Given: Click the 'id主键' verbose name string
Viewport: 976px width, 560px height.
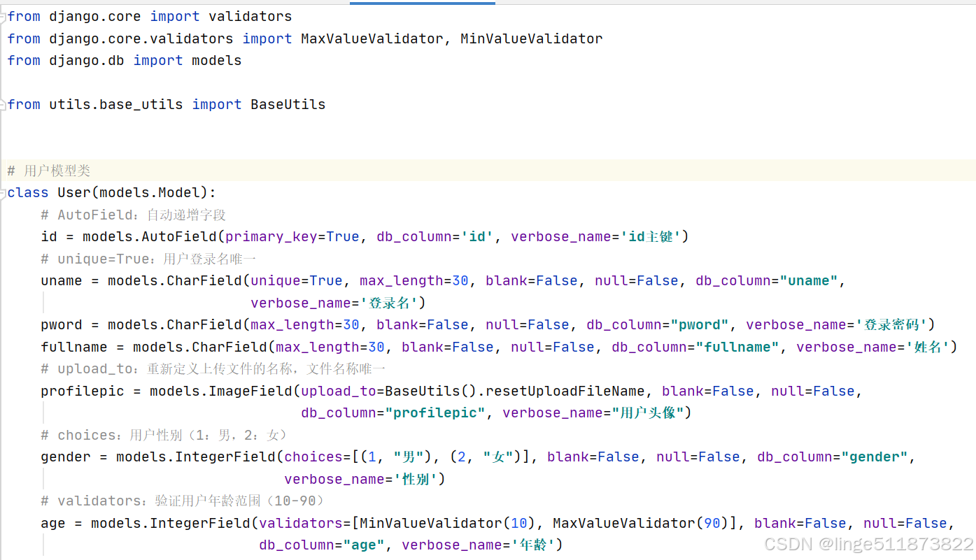Looking at the screenshot, I should 651,236.
